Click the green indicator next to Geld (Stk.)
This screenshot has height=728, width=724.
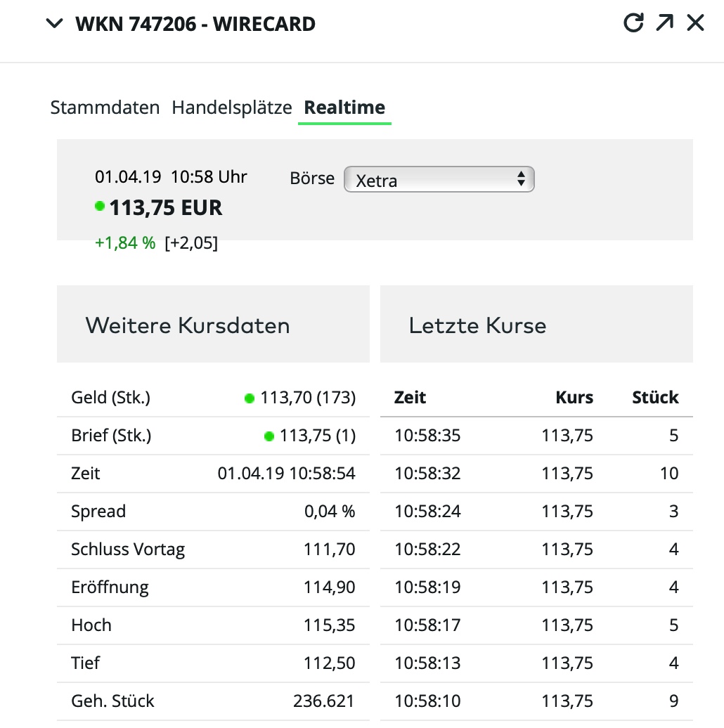tap(249, 397)
